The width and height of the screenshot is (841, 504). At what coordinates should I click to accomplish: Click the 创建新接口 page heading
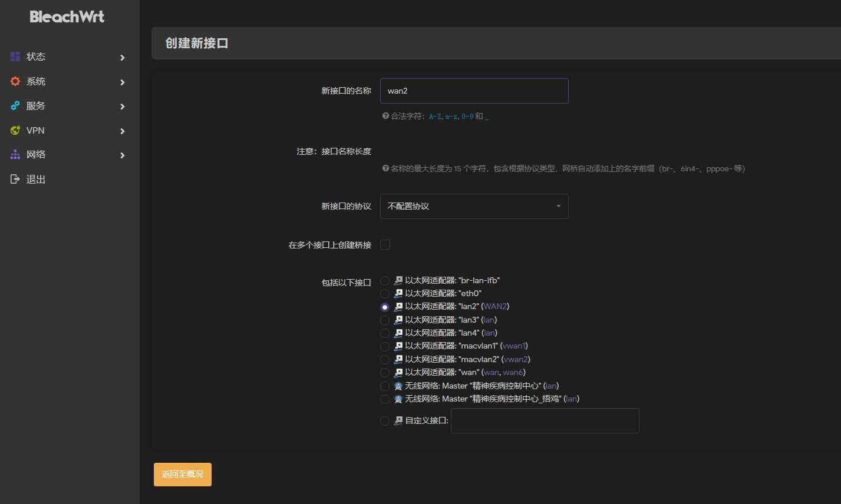pyautogui.click(x=197, y=43)
